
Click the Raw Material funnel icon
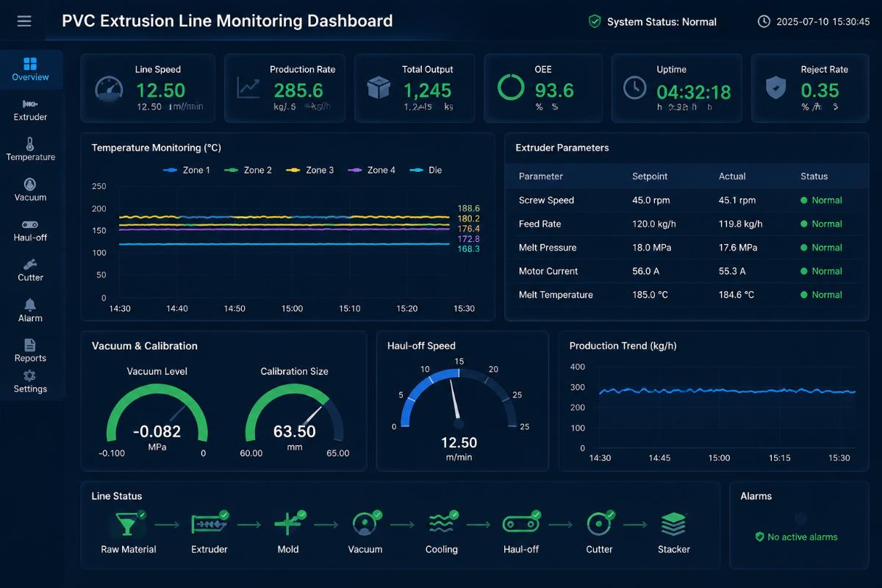pyautogui.click(x=126, y=525)
